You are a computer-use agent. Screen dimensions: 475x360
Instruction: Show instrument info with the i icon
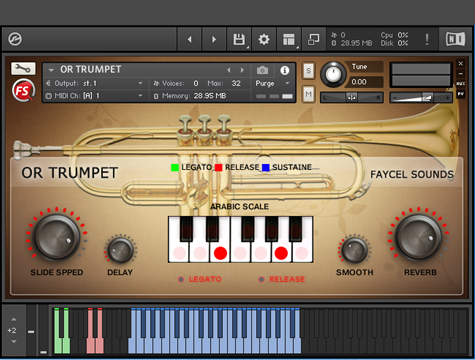(284, 70)
